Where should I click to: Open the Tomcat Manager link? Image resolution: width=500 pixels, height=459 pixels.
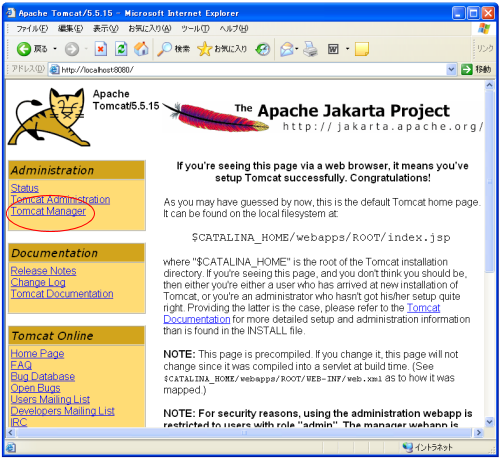click(48, 211)
